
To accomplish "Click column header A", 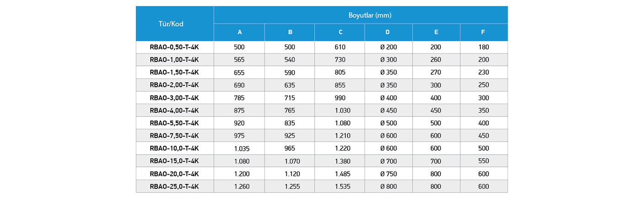I will pyautogui.click(x=239, y=32).
